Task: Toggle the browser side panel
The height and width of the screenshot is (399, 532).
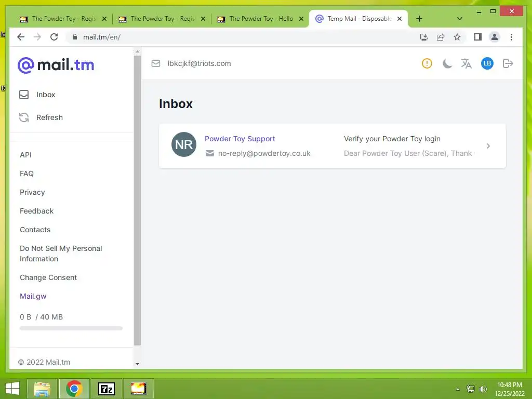Action: point(478,37)
